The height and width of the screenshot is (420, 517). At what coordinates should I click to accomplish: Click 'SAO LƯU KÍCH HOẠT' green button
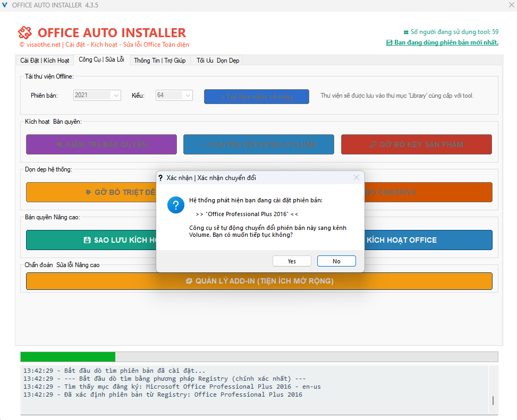(x=91, y=240)
